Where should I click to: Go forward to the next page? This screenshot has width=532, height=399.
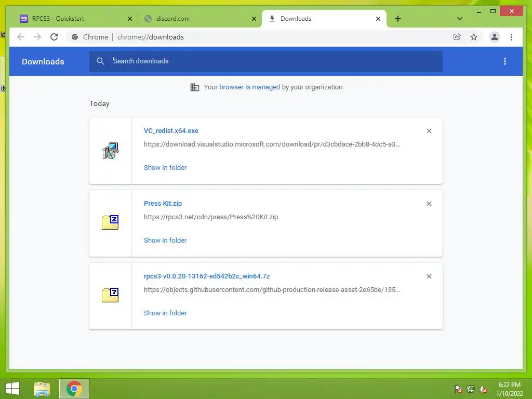[x=37, y=37]
